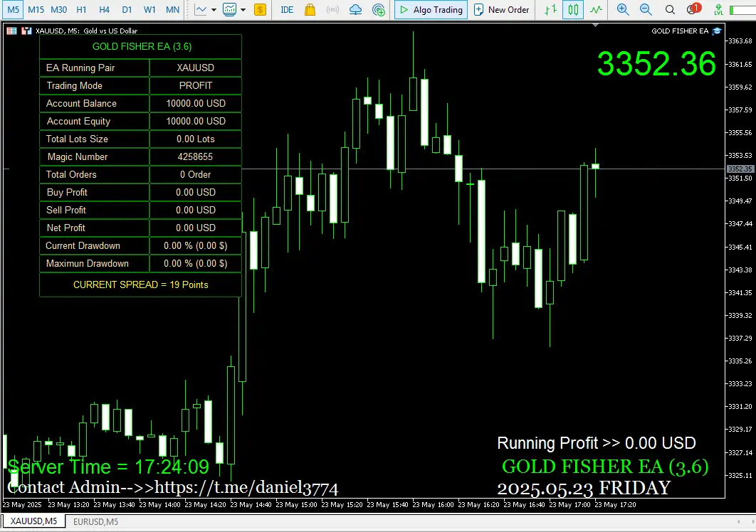The image size is (756, 532).
Task: Switch chart to bar chart mode
Action: pos(550,10)
